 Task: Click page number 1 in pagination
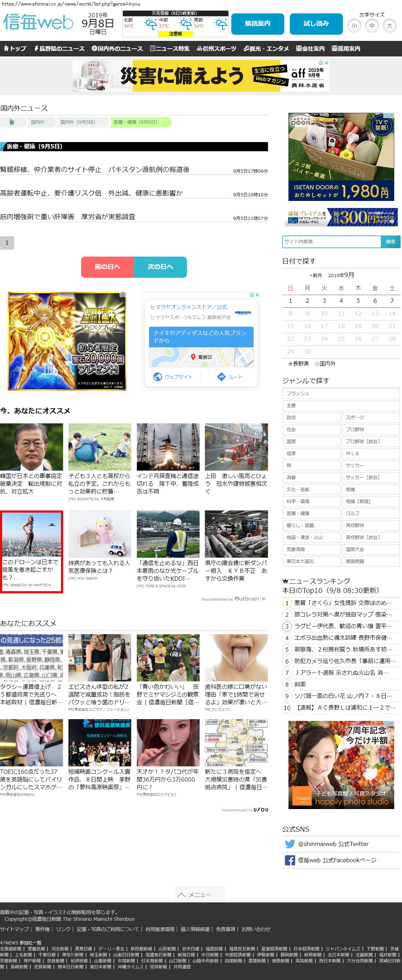tap(7, 243)
